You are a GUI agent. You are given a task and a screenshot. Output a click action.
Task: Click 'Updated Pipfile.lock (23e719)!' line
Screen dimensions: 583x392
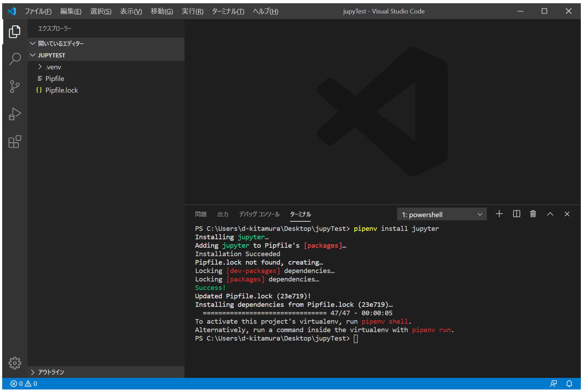coord(253,296)
